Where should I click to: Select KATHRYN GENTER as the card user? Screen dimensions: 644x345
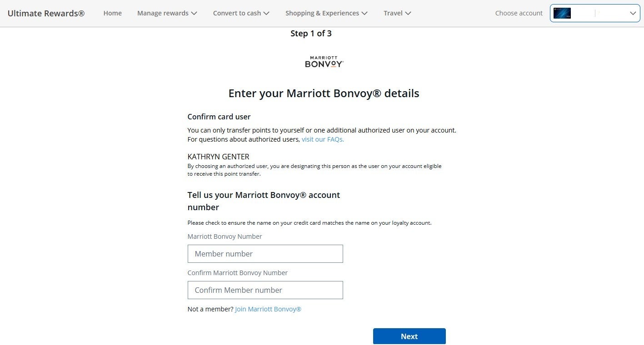(218, 157)
